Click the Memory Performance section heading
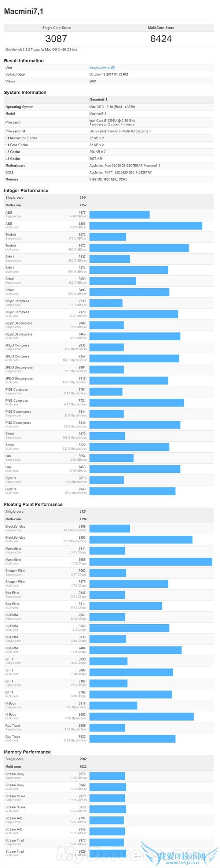 click(27, 752)
